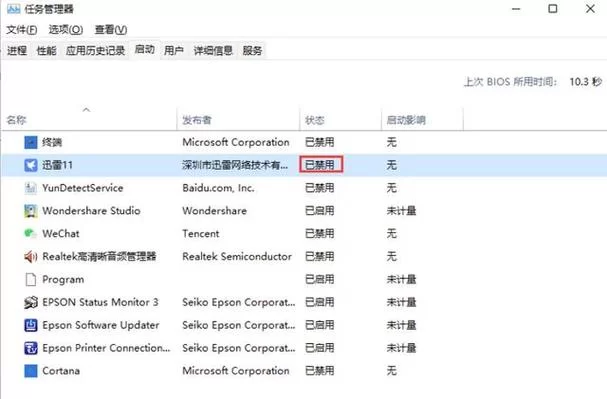Switch to the 用户 tab
The image size is (607, 399).
[174, 50]
